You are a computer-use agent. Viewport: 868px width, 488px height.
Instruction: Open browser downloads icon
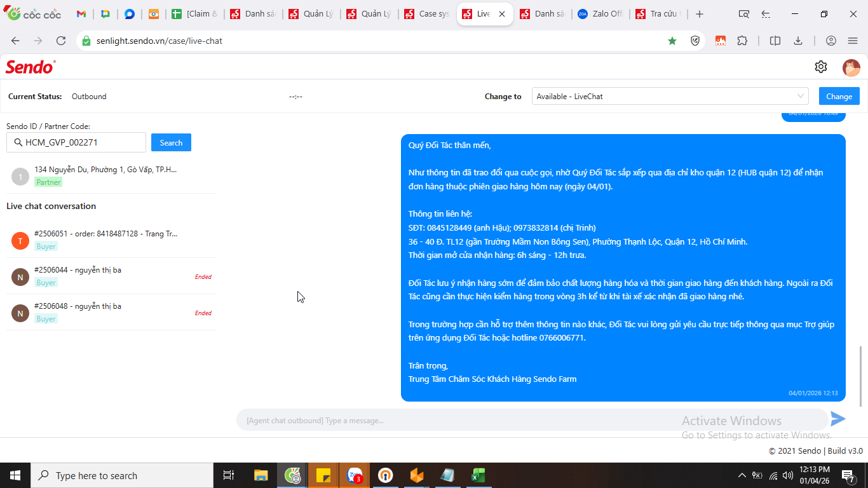pos(798,41)
